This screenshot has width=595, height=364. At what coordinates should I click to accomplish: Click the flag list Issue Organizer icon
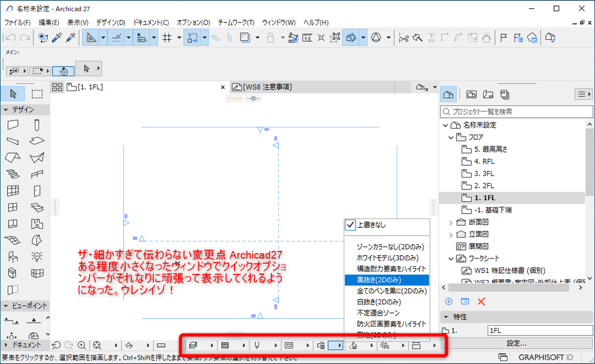coord(518,38)
